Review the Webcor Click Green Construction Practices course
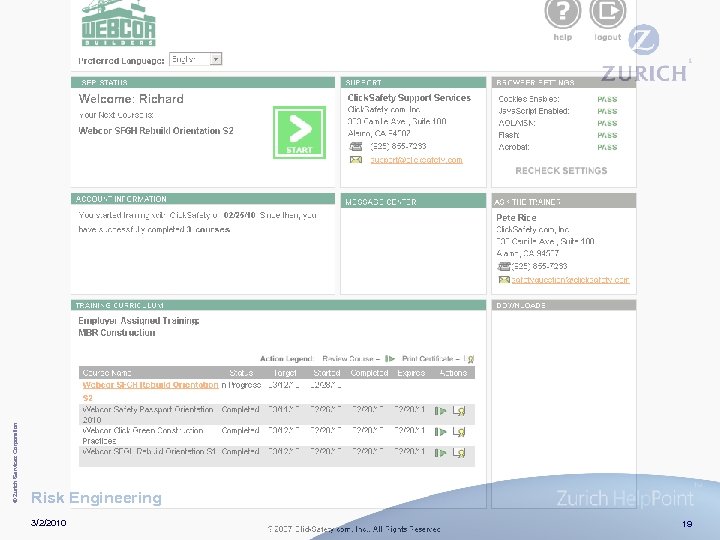 point(440,432)
